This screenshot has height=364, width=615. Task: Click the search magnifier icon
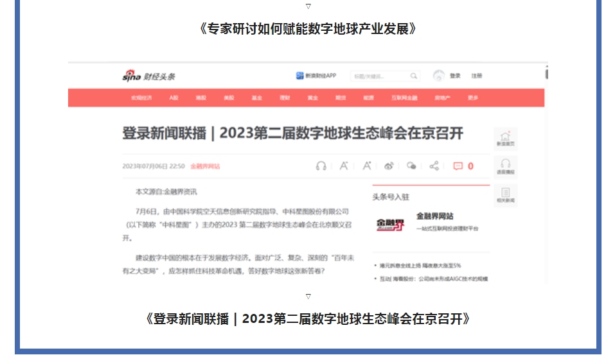click(x=414, y=76)
